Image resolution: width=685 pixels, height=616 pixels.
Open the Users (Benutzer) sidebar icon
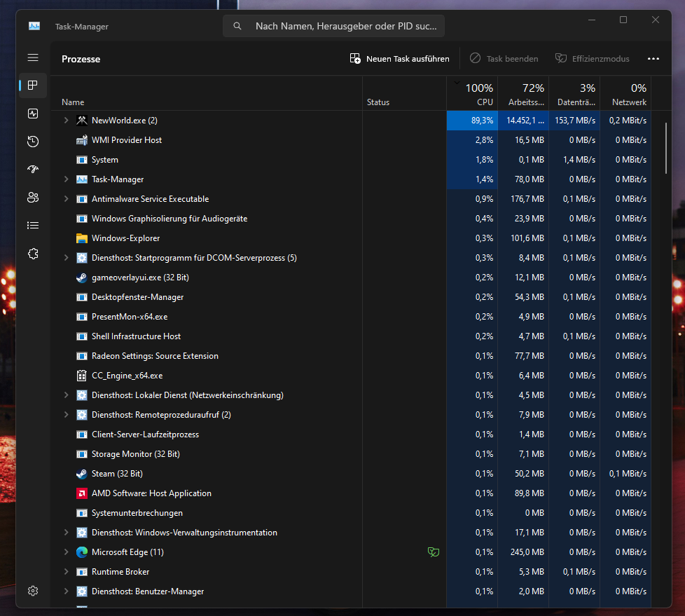[33, 197]
